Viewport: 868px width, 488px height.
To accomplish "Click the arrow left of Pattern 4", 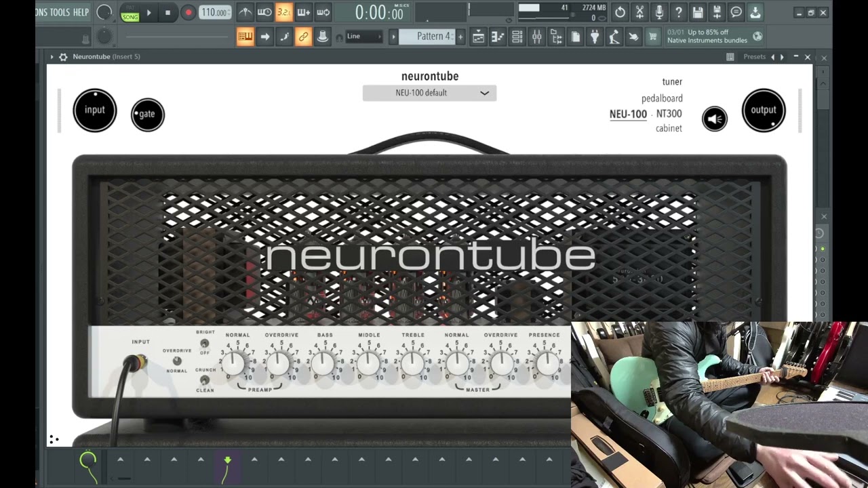I will point(393,37).
